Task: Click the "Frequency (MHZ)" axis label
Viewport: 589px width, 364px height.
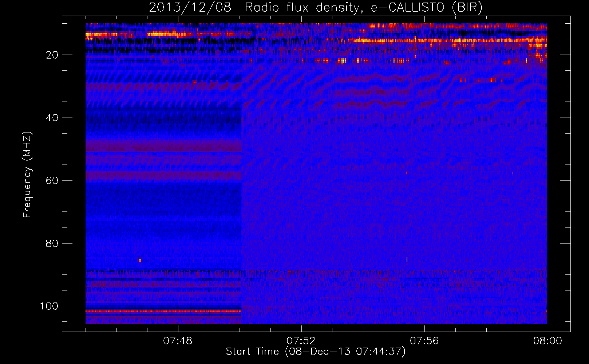Action: [27, 175]
